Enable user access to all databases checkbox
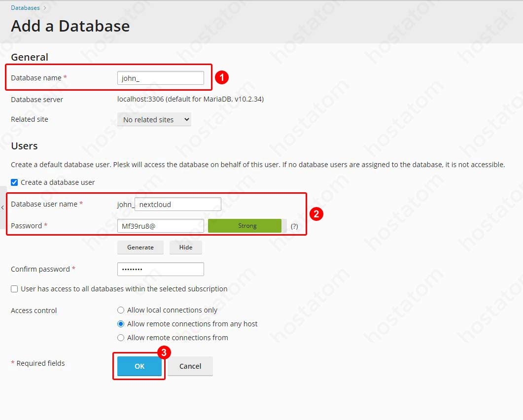 tap(14, 289)
